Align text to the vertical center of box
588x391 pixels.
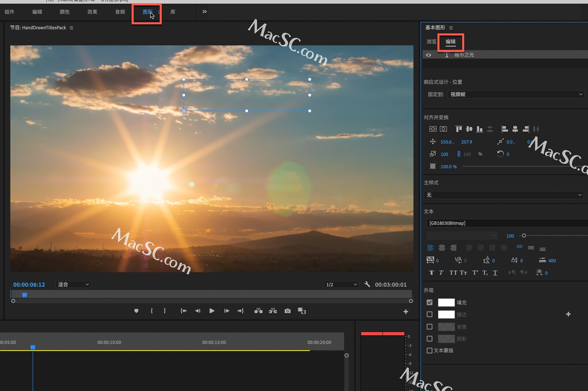tap(531, 248)
